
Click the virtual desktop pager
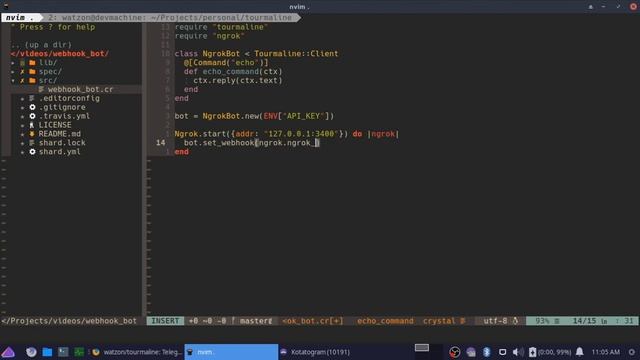(x=428, y=352)
